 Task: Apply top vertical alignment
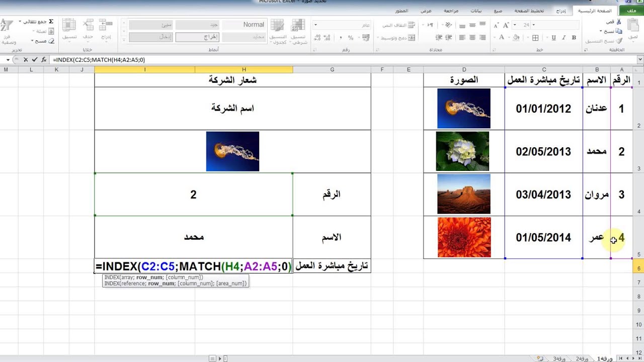pyautogui.click(x=482, y=24)
